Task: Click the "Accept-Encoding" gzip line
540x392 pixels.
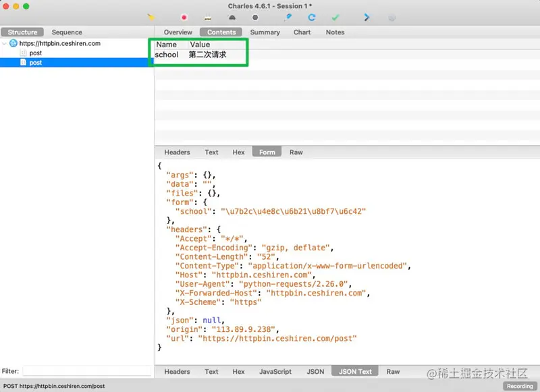Action: click(x=254, y=248)
